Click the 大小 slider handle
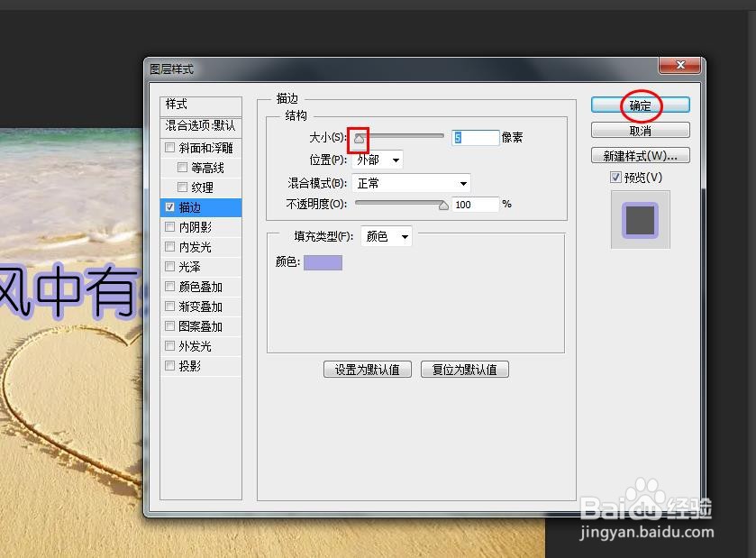 tap(359, 139)
